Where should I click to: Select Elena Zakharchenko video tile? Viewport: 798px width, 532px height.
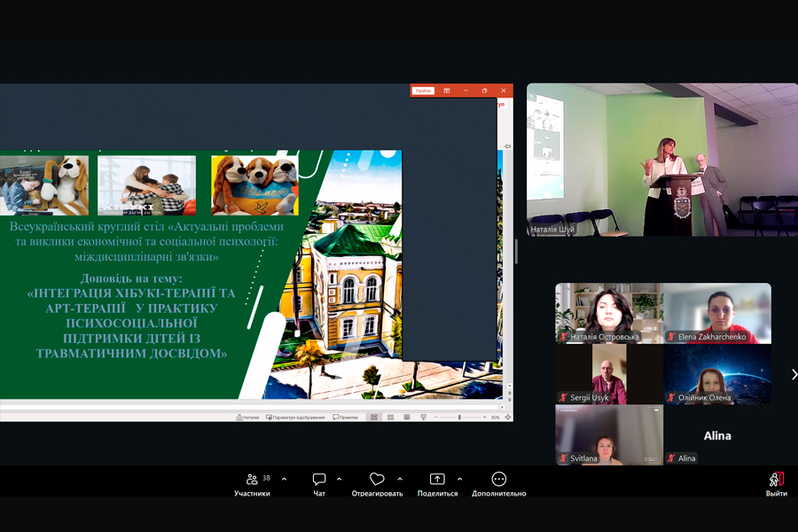tap(717, 313)
